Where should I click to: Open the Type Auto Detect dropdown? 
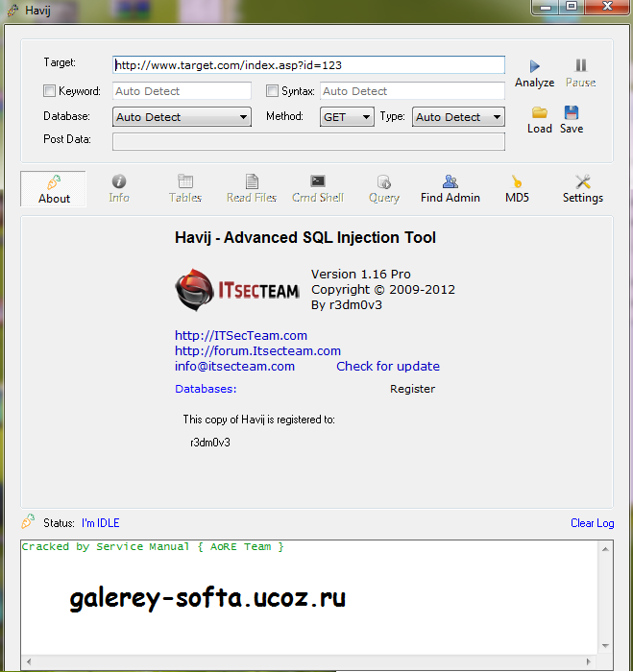click(x=458, y=117)
